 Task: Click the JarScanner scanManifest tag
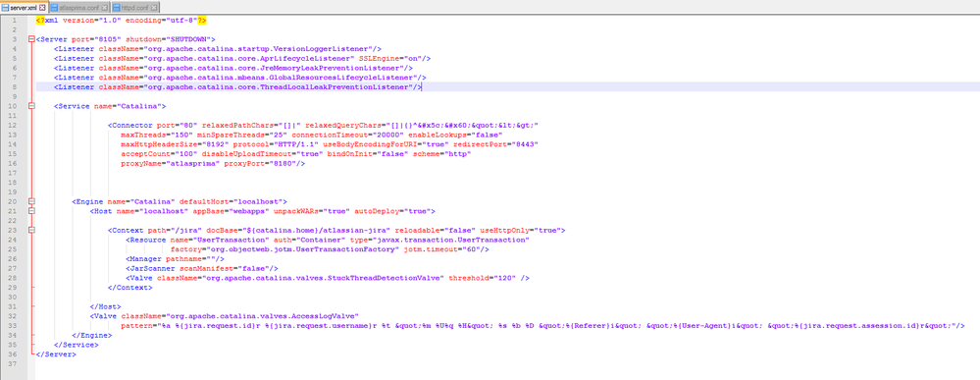(202, 269)
